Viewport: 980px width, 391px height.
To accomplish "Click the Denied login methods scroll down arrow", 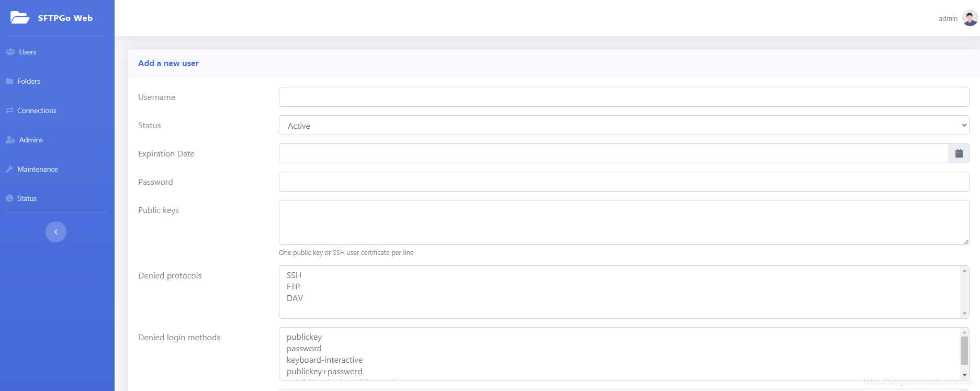I will (964, 375).
